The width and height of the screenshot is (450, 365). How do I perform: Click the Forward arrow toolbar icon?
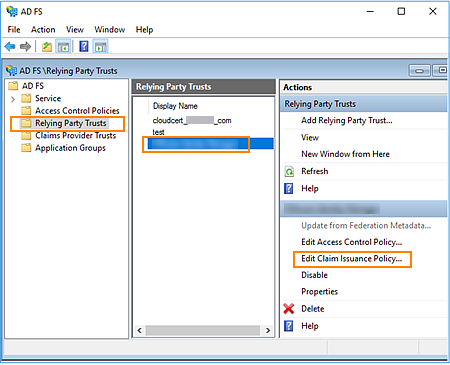(25, 46)
